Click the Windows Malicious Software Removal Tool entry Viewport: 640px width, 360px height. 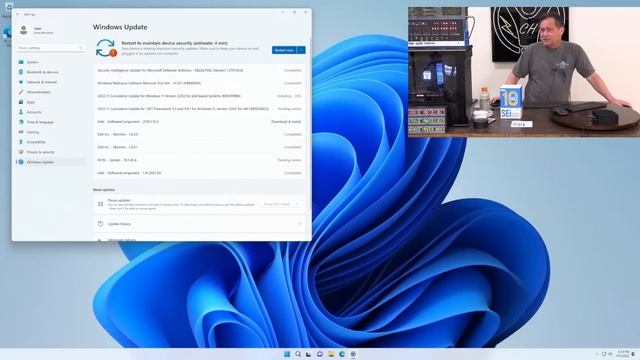tap(199, 83)
